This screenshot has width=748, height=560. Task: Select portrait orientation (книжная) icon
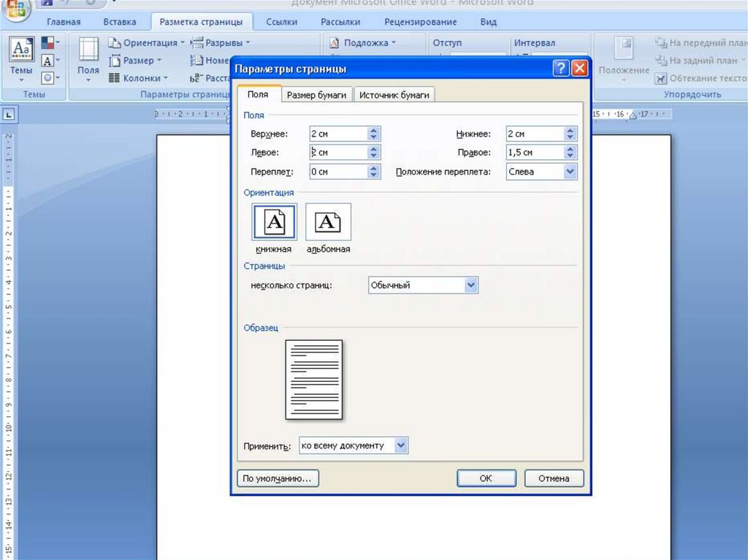(274, 222)
